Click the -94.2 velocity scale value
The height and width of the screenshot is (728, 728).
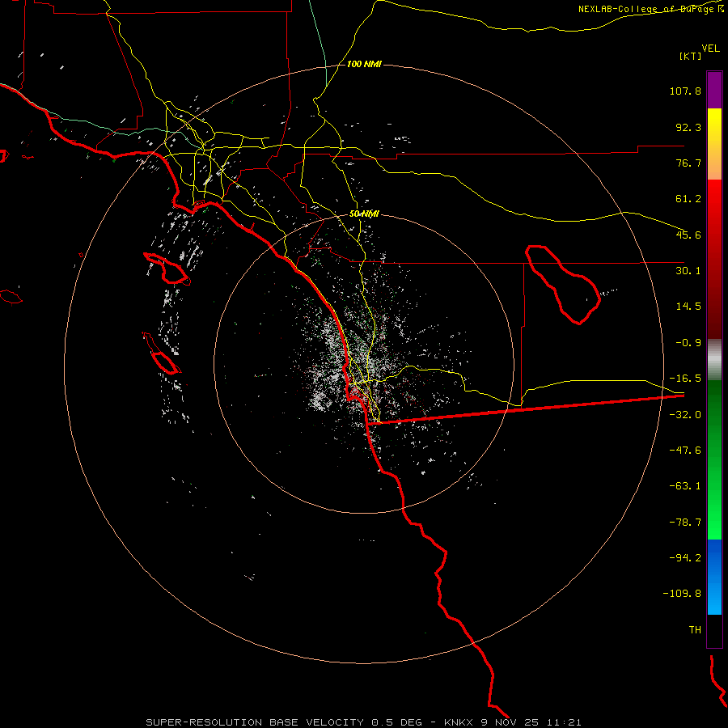tap(685, 558)
